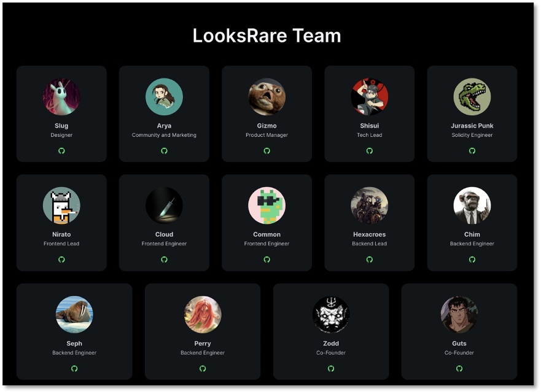Click 'Co-Founder' under Guts
Image resolution: width=541 pixels, height=392 pixels.
(459, 353)
